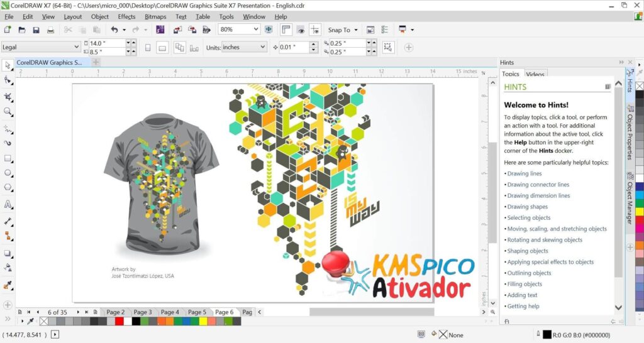The image size is (644, 343).
Task: Pick the red swatch in document palette
Action: (x=119, y=322)
